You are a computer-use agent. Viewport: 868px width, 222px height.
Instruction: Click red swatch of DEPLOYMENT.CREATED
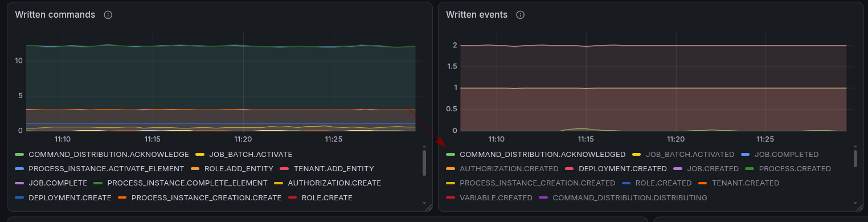pyautogui.click(x=570, y=168)
